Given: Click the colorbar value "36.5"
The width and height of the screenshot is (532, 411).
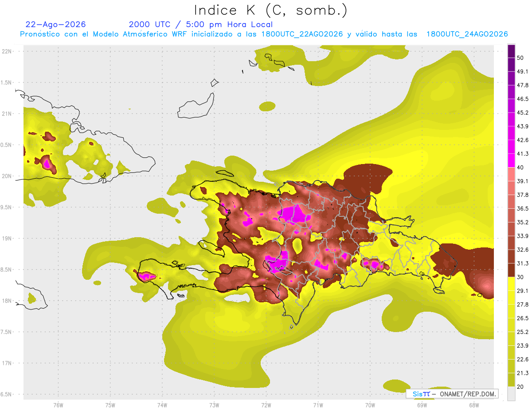Looking at the screenshot, I should click(523, 208).
